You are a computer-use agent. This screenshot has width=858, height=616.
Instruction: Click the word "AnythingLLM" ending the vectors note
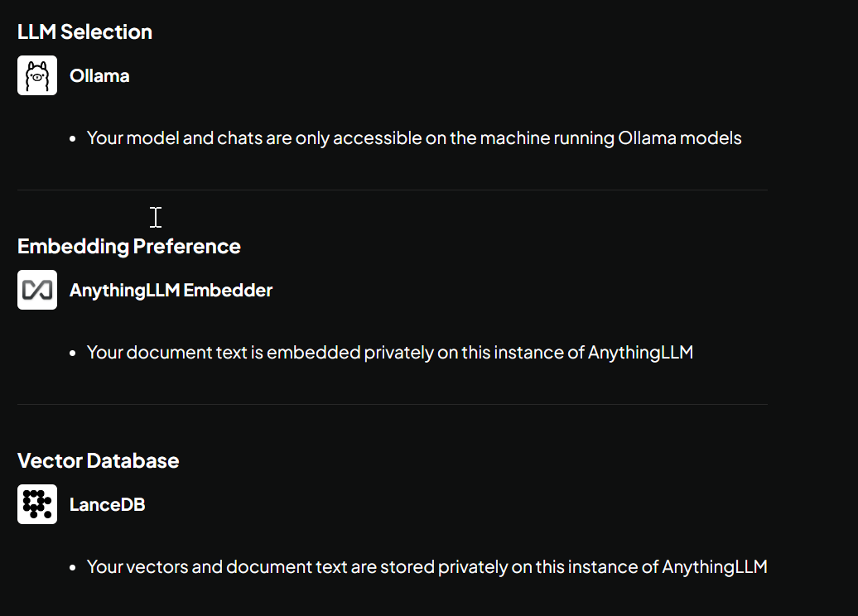[x=715, y=567]
